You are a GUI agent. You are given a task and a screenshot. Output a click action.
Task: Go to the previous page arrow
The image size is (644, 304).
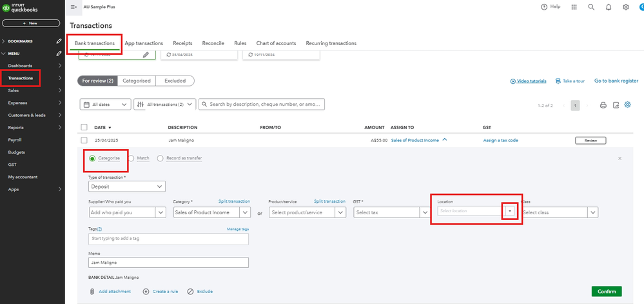click(x=564, y=106)
